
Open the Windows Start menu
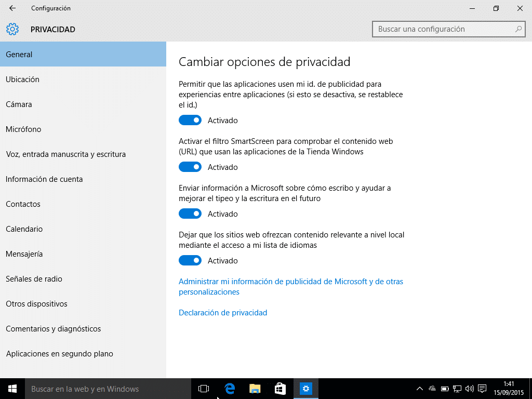12,389
